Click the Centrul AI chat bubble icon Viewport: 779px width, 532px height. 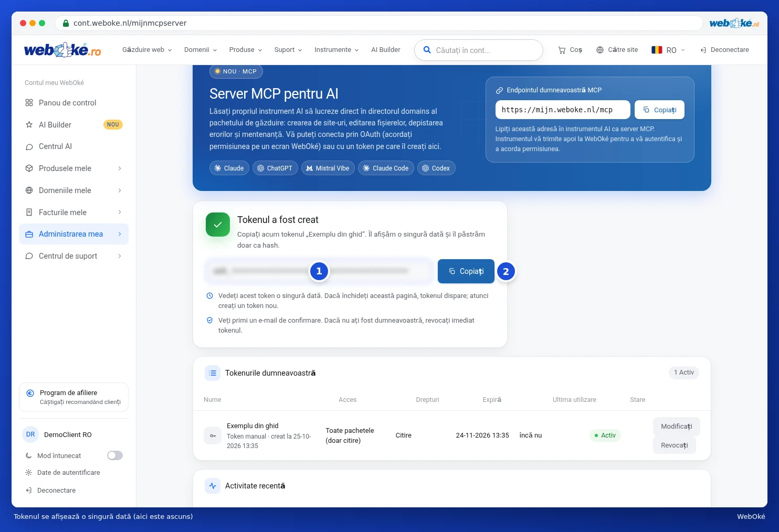[29, 147]
